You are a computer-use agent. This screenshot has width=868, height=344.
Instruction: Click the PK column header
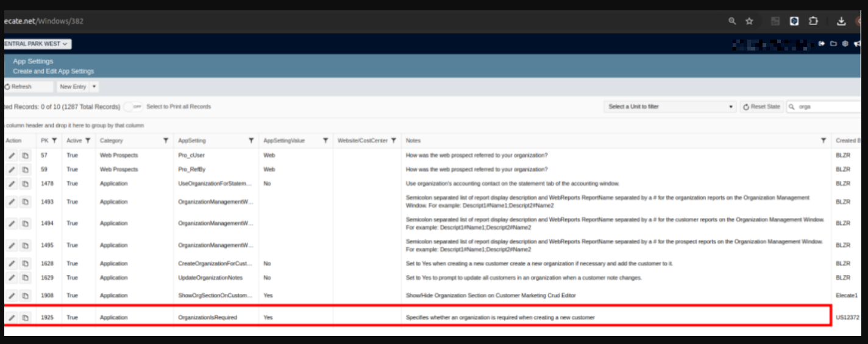(44, 141)
